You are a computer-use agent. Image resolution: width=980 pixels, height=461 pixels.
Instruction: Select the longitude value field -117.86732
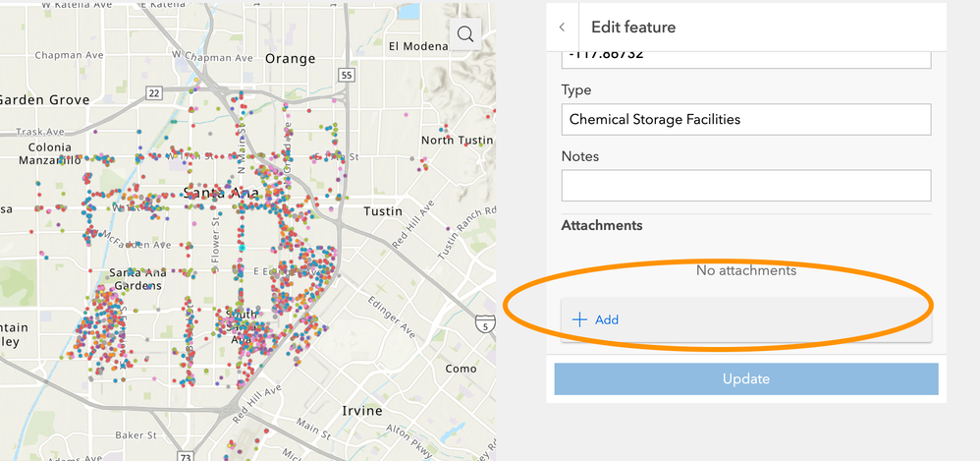[x=745, y=57]
